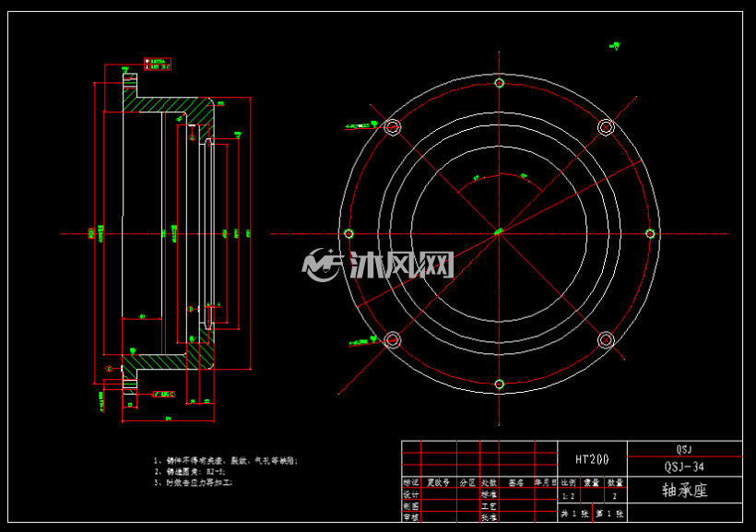This screenshot has height=532, width=756.
Task: Select the 第 1 张 sheet number
Action: [610, 514]
